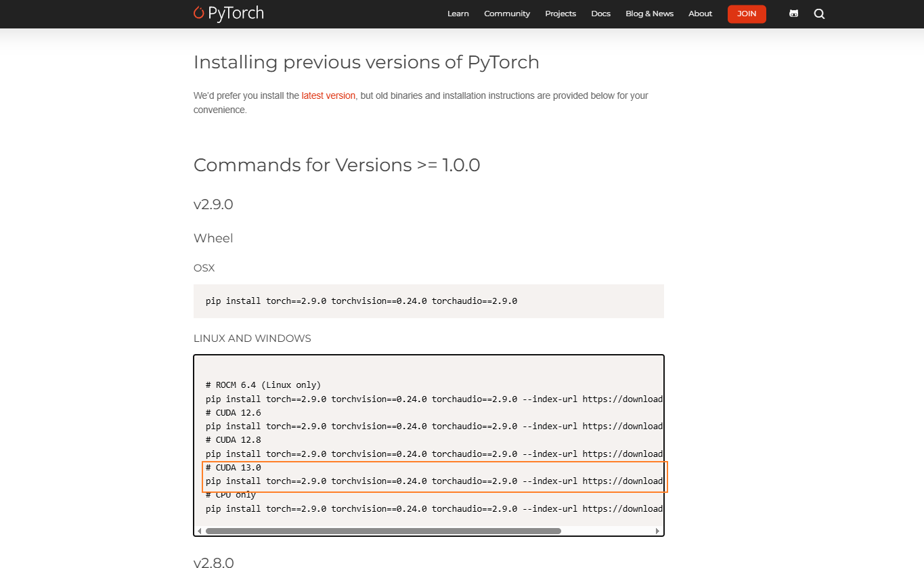The width and height of the screenshot is (924, 568).
Task: Click the CUDA 13.0 pip install line
Action: [433, 481]
